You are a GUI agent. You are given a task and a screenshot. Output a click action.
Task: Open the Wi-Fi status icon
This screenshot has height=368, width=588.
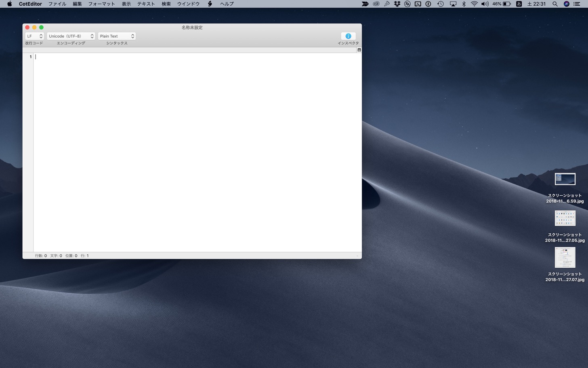(474, 4)
